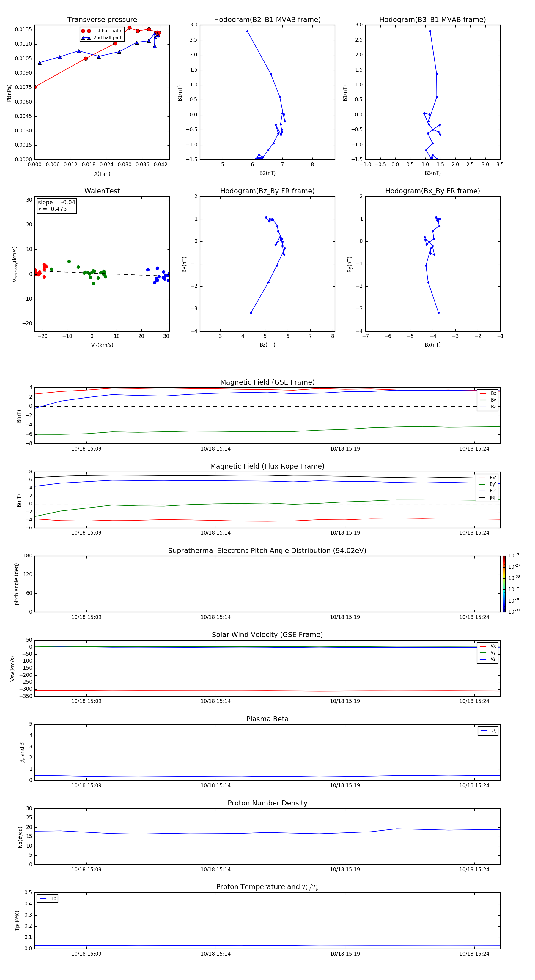Click the "10^-26" colorbar tick label
The height and width of the screenshot is (980, 535).
click(x=514, y=555)
